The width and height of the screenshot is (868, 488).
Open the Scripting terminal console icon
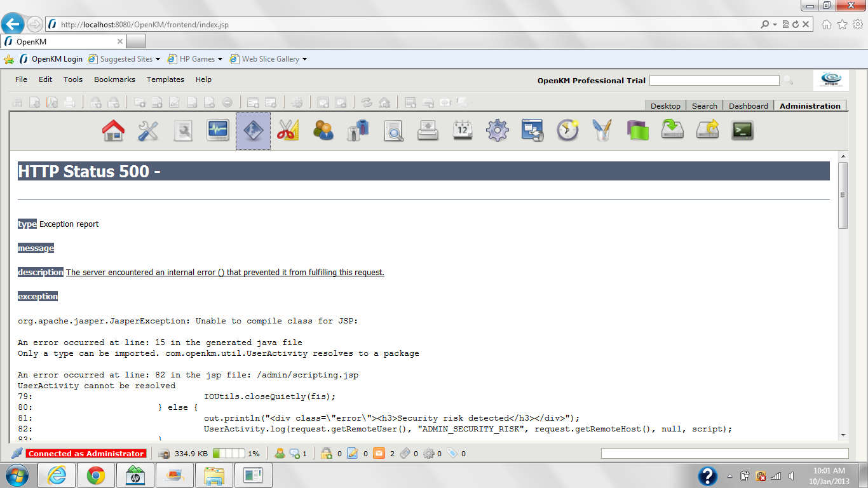742,130
